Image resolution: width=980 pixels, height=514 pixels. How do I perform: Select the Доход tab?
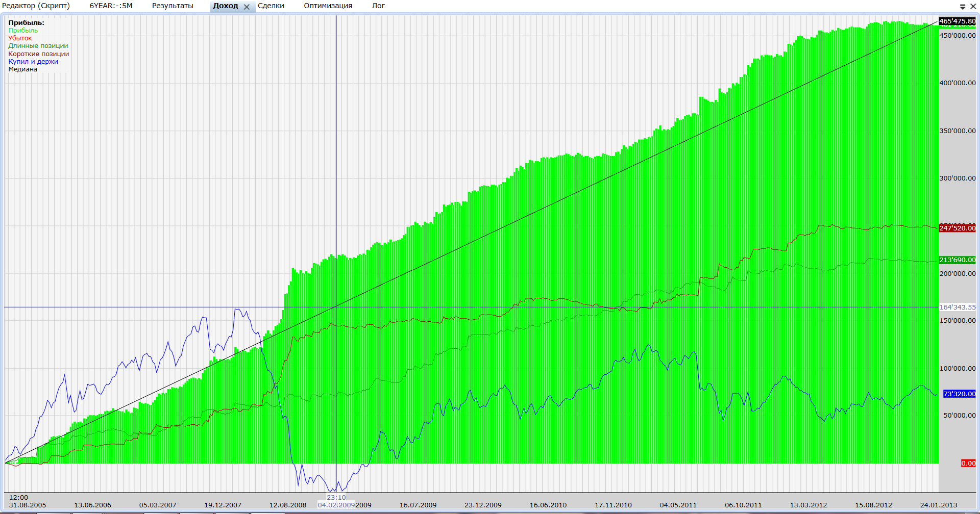coord(226,6)
